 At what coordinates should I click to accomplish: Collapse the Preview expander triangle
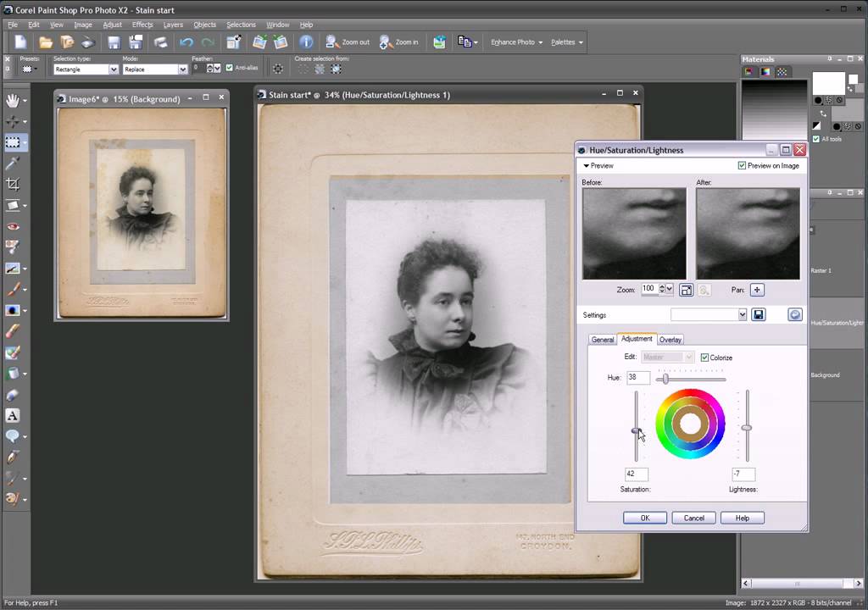click(587, 165)
